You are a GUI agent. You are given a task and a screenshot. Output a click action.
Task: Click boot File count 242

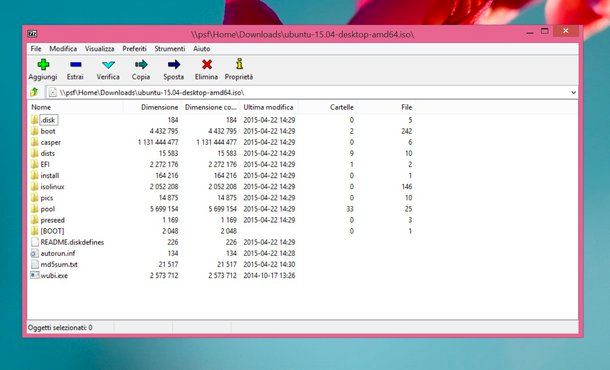(407, 131)
